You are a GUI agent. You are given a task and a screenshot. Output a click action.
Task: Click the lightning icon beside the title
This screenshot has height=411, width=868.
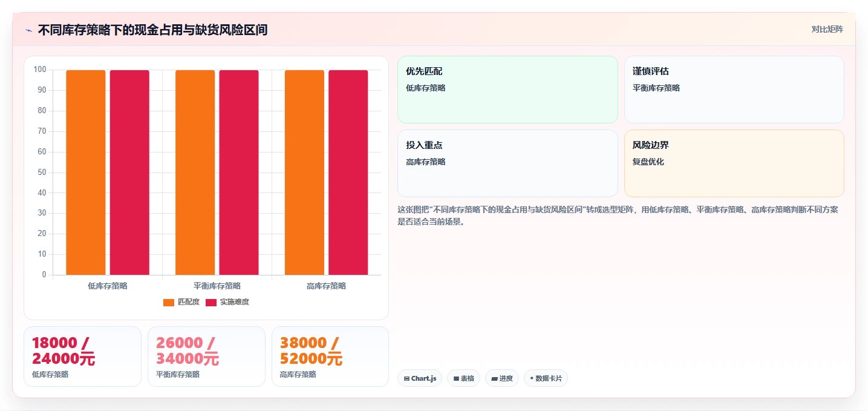coord(28,30)
